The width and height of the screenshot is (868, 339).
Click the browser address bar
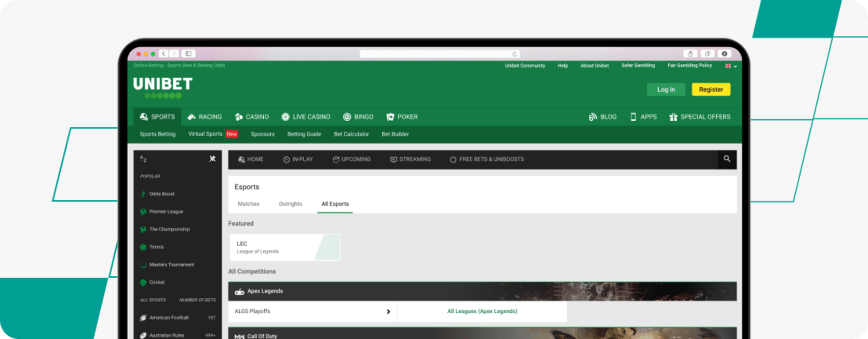(x=439, y=54)
